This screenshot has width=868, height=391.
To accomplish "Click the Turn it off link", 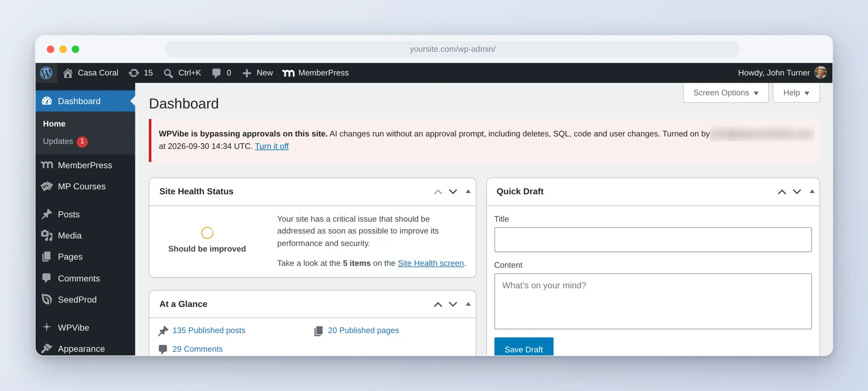I will tap(272, 146).
